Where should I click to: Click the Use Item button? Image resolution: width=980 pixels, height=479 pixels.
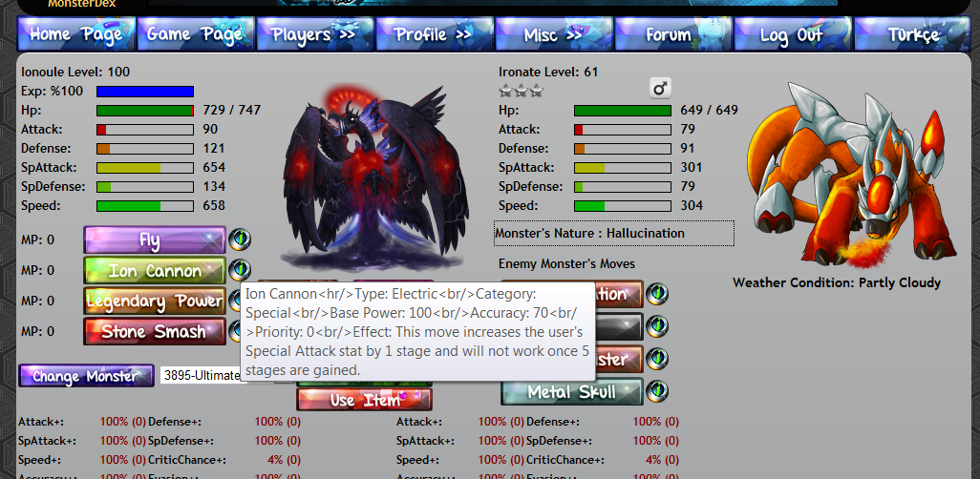tap(364, 400)
